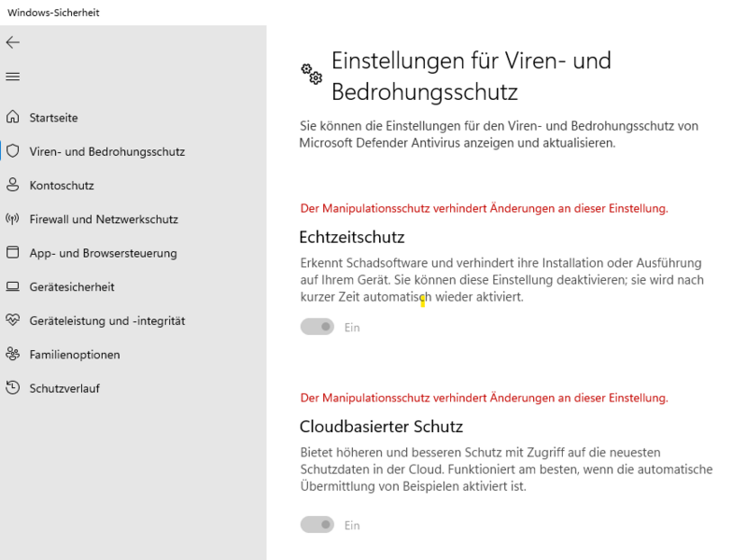Click the back arrow icon
Image resolution: width=732 pixels, height=560 pixels.
pos(12,43)
